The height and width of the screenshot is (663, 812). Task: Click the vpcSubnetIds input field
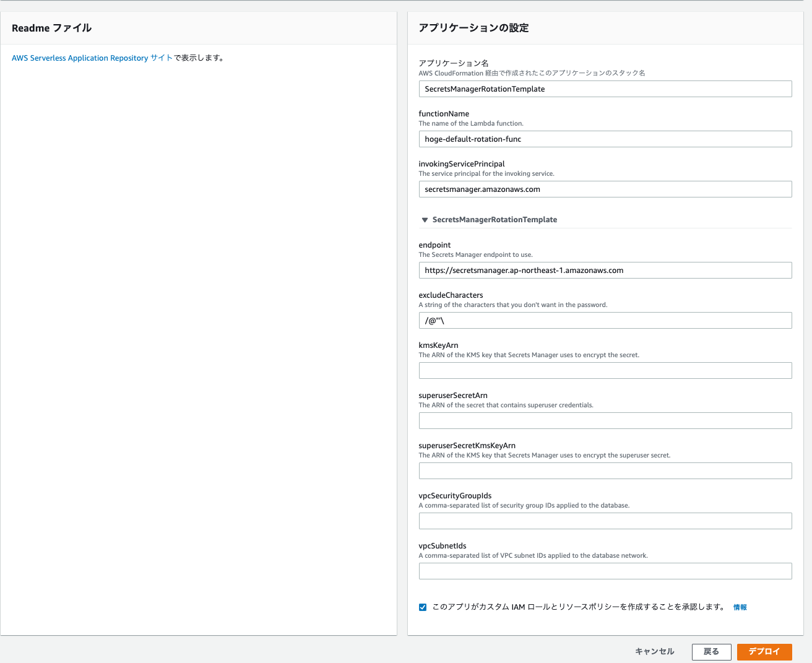605,571
